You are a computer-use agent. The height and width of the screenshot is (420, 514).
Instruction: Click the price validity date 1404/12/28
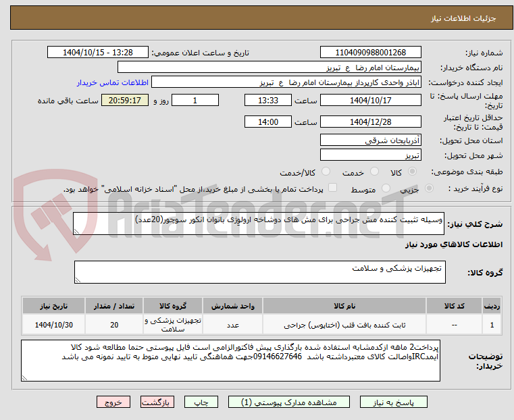pos(370,122)
